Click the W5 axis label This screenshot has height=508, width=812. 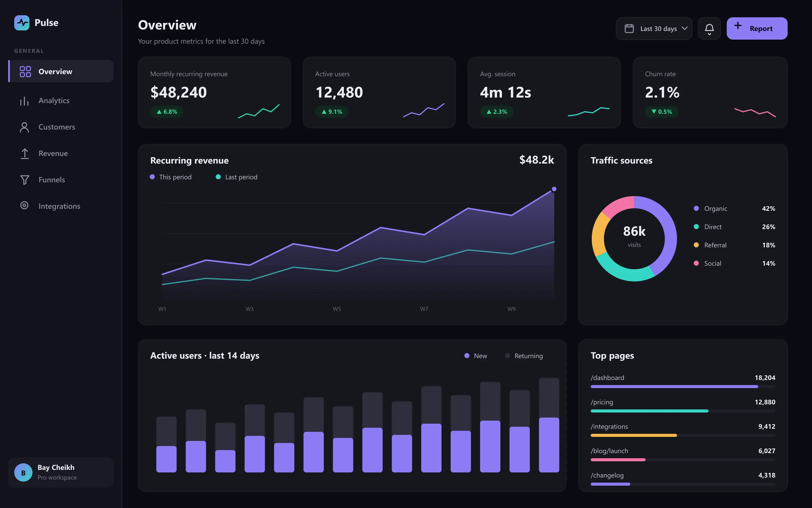coord(337,309)
